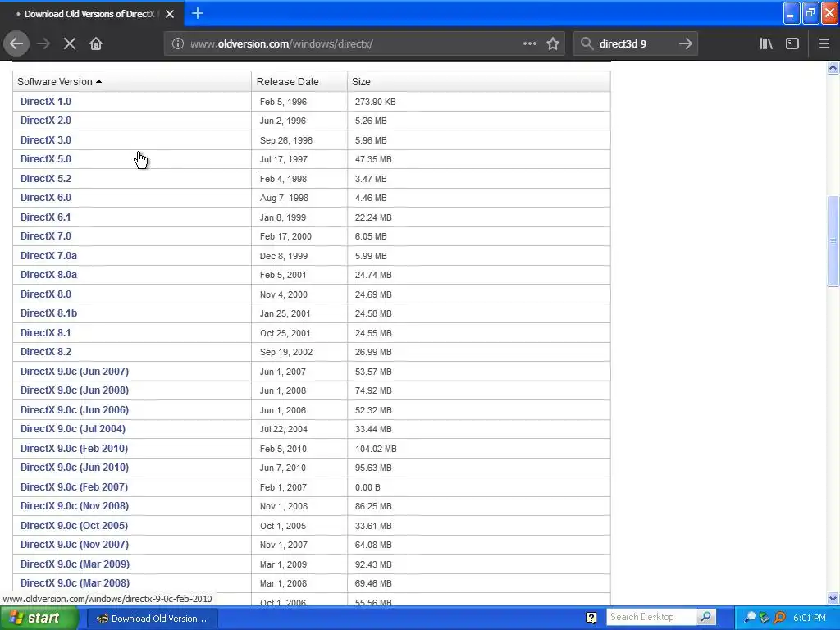Click the search magnifier icon in search box

pos(587,43)
